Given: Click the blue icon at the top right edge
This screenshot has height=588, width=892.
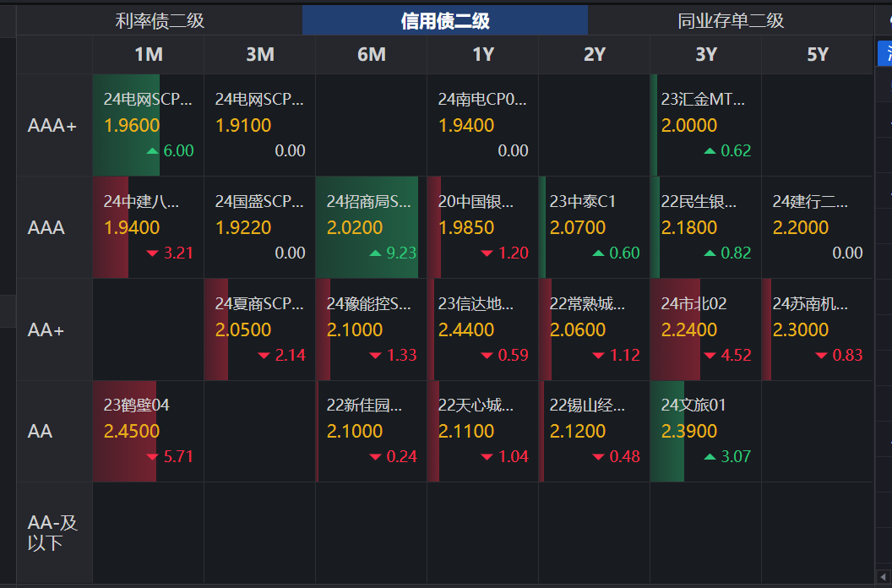Looking at the screenshot, I should coord(885,52).
